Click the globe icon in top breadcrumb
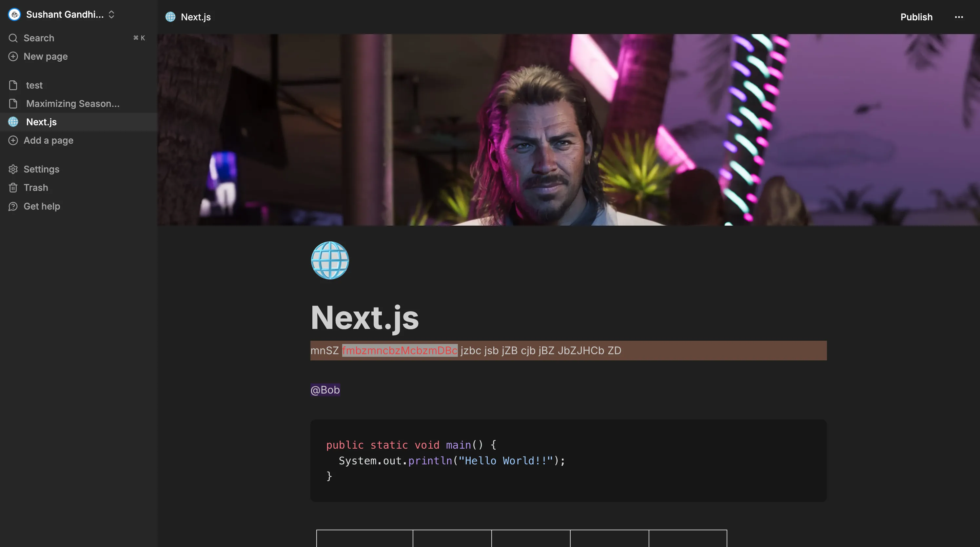 (x=170, y=17)
